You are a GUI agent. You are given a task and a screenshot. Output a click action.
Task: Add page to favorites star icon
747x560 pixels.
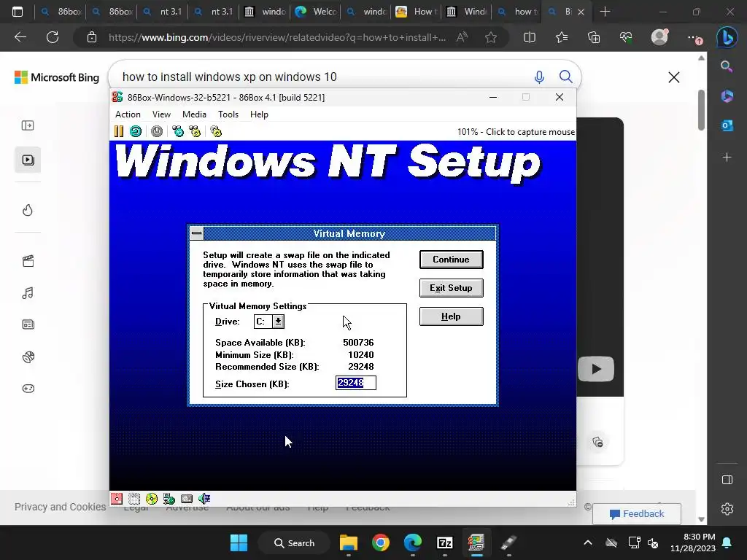click(x=491, y=37)
